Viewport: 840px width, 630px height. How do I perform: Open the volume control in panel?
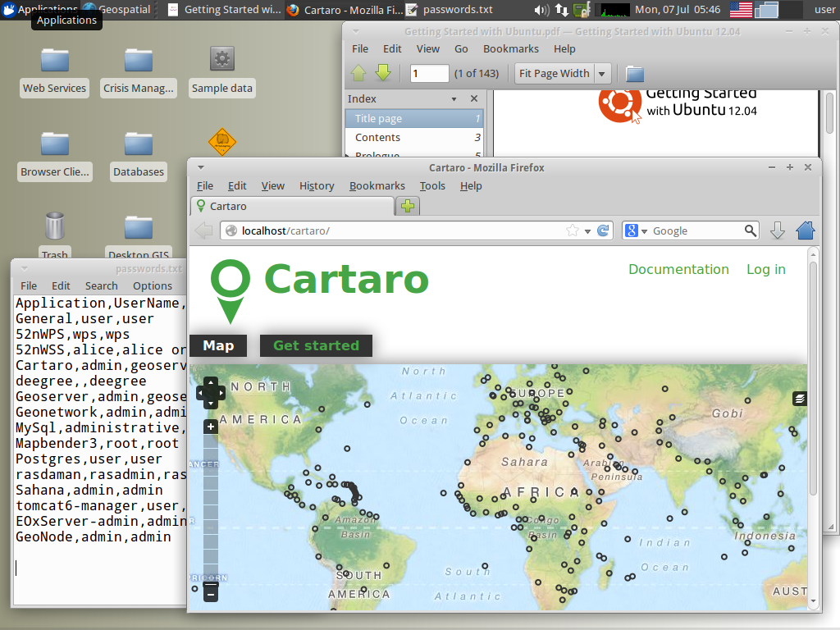tap(541, 10)
